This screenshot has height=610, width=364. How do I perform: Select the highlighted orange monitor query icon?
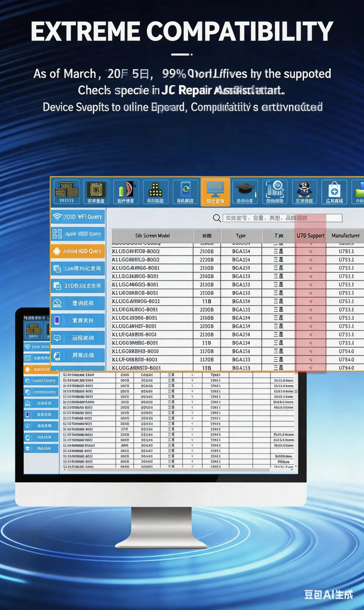pyautogui.click(x=215, y=192)
